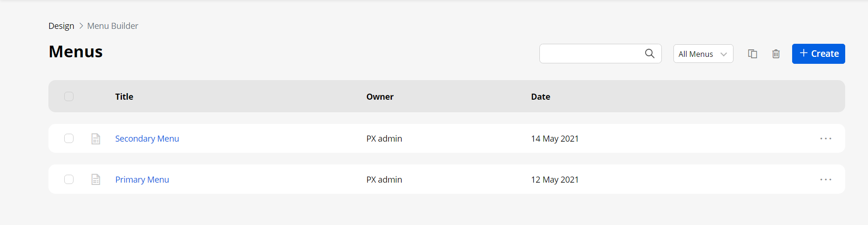This screenshot has height=225, width=868.
Task: Sort by the Owner column header
Action: click(x=380, y=97)
